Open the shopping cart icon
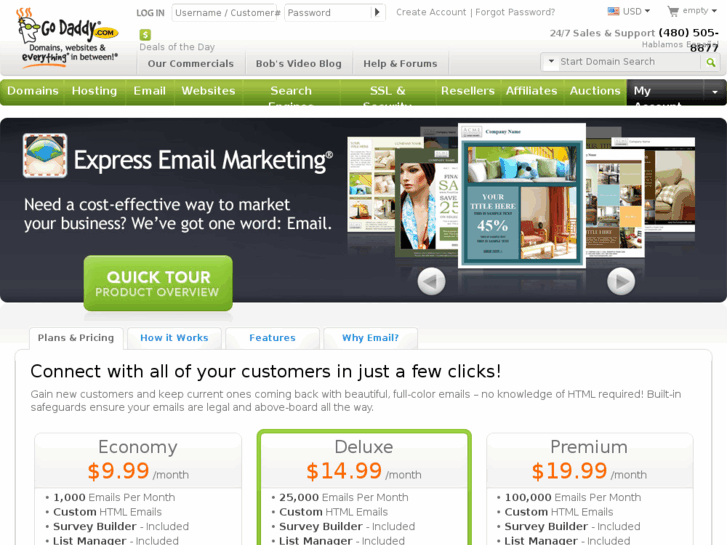 673,11
